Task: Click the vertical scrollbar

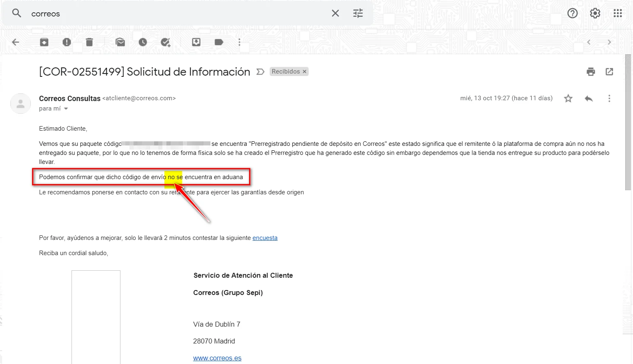Action: click(628, 123)
